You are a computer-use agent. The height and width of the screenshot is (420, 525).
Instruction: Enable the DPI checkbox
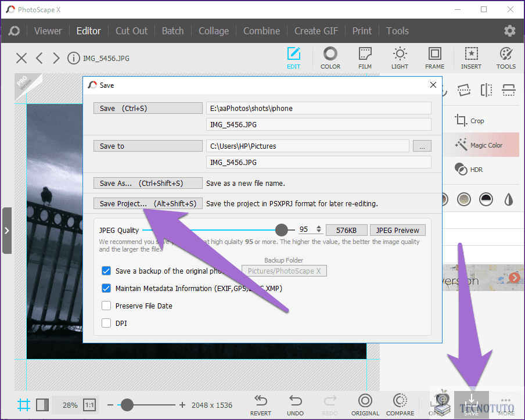(106, 323)
